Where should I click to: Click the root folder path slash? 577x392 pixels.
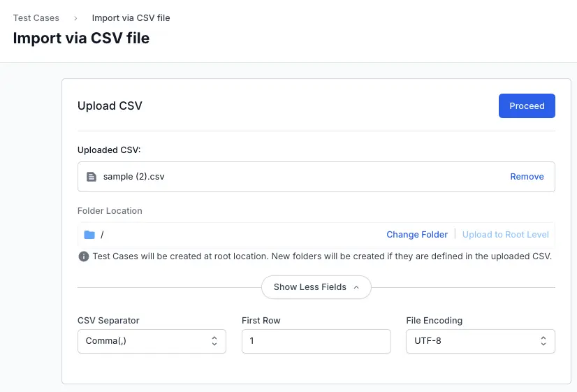click(x=102, y=235)
